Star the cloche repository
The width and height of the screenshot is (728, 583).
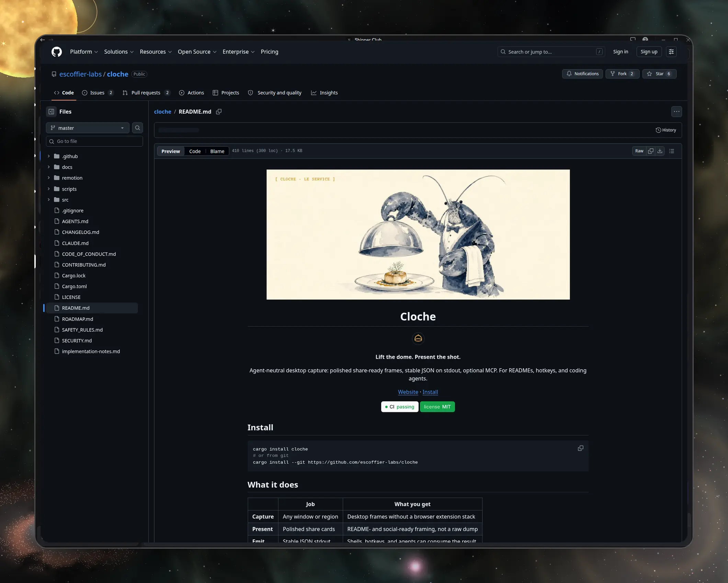[659, 74]
